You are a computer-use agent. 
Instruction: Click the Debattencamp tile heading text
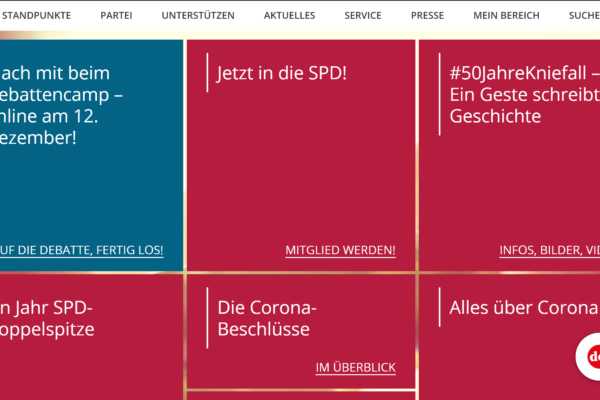(61, 105)
